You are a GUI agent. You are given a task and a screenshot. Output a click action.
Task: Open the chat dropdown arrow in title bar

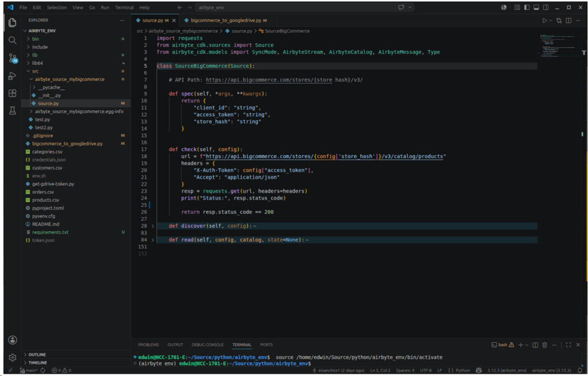click(x=410, y=7)
